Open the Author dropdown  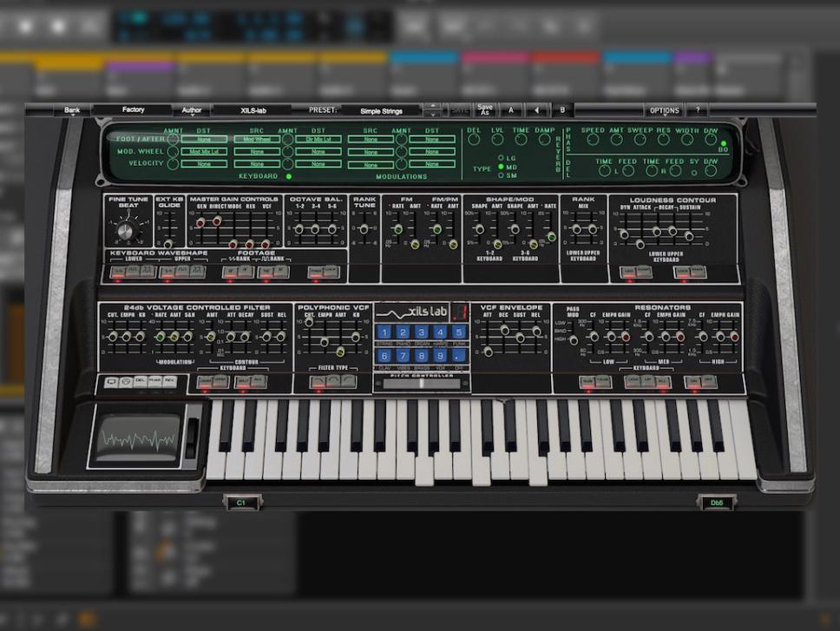(x=192, y=110)
